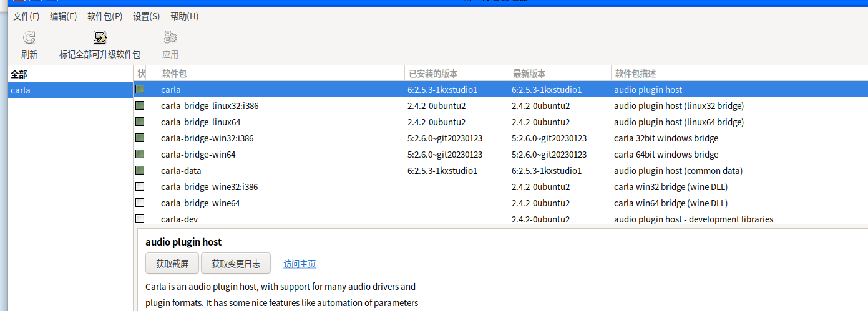Sort by the 已安装的版本 column header
The image size is (868, 311).
457,74
